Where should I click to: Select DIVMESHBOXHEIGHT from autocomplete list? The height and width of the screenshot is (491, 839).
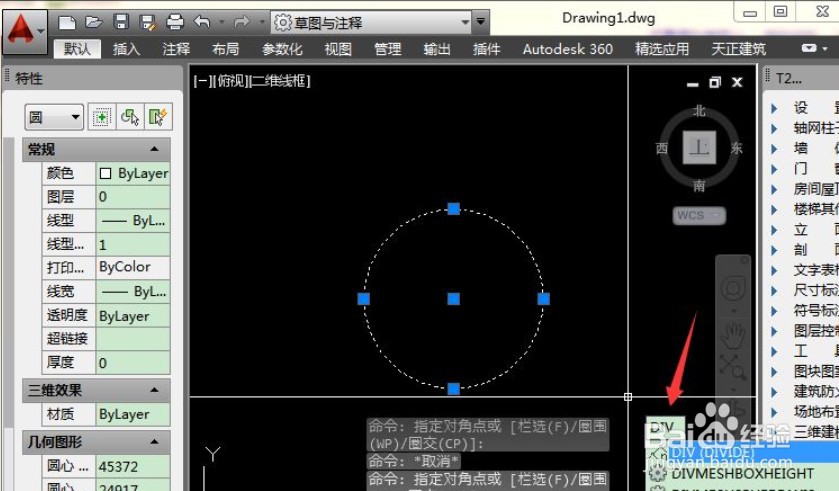(x=741, y=473)
